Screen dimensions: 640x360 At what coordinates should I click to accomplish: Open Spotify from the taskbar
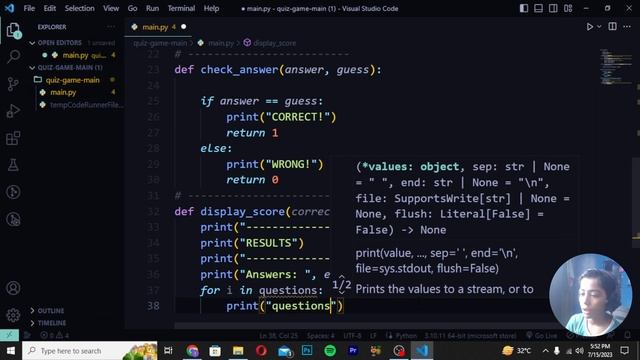pos(330,351)
